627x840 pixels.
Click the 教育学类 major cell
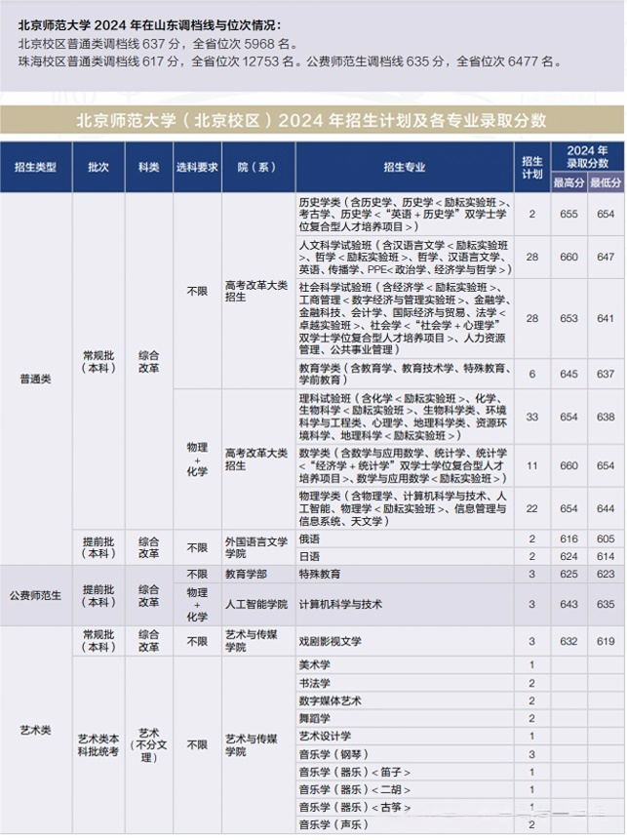(x=405, y=374)
